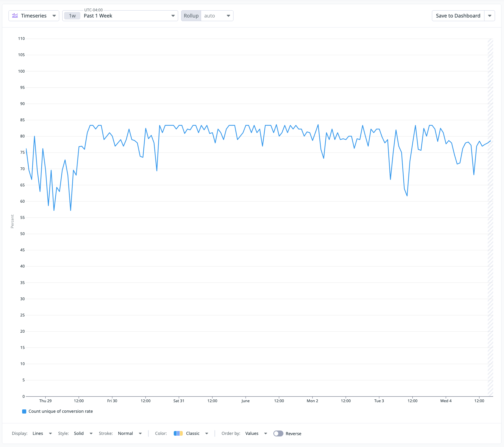Select the Count unique of conversion rate legend
This screenshot has width=504, height=447.
(x=60, y=411)
